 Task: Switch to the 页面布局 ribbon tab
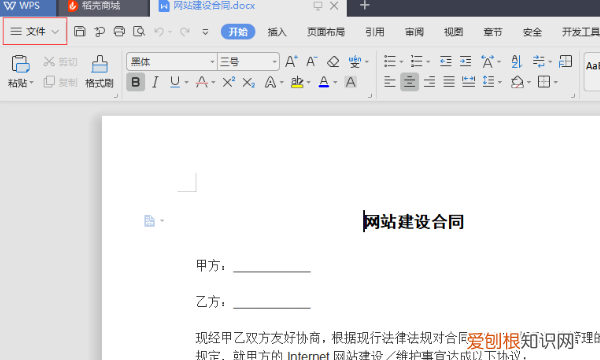[x=326, y=32]
